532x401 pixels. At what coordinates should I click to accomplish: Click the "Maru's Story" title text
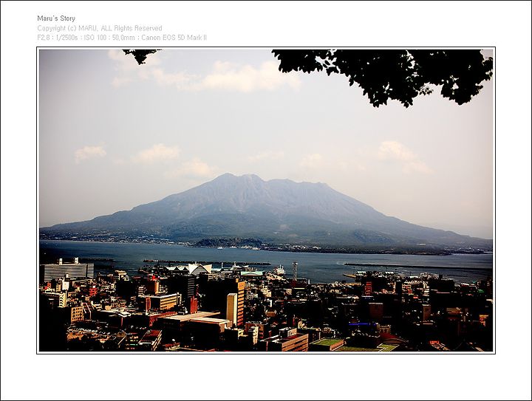click(x=56, y=18)
